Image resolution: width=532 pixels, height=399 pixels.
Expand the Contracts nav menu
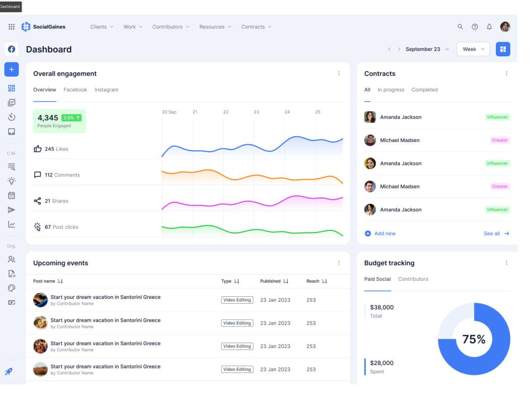[x=256, y=27]
